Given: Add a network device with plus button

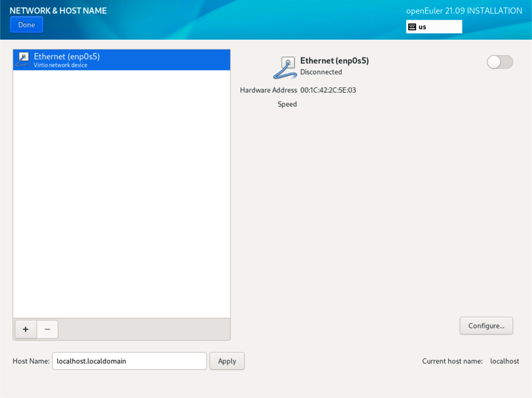Looking at the screenshot, I should click(x=26, y=329).
